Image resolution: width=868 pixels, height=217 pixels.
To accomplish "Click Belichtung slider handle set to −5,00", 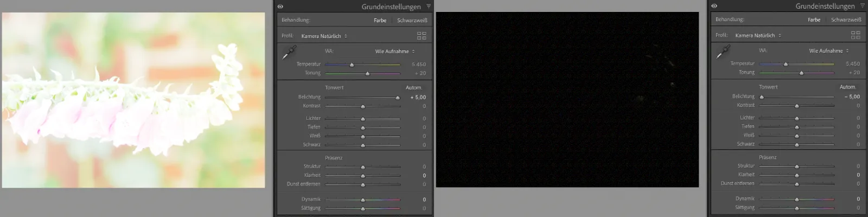I will pyautogui.click(x=762, y=97).
